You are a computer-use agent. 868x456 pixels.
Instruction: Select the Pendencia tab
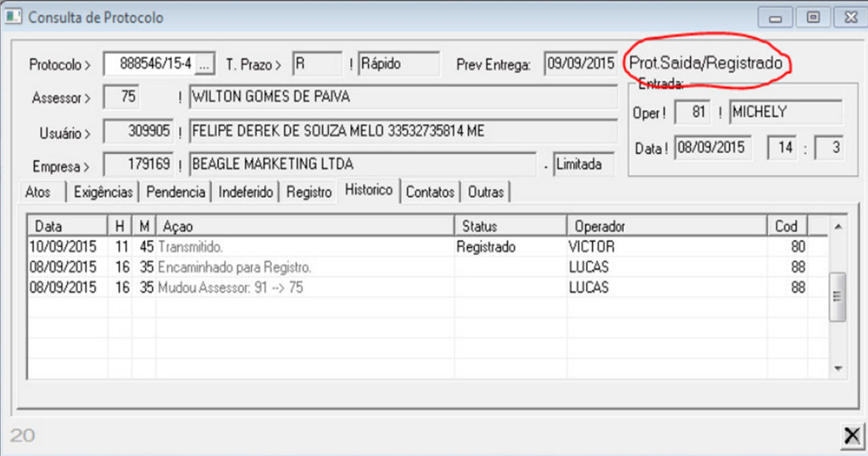coord(176,192)
